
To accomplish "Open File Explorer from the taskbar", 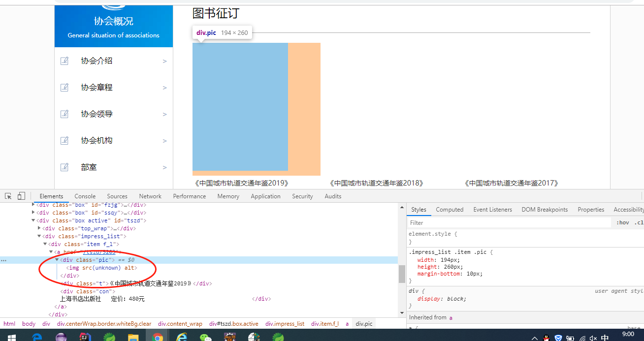I will [133, 338].
